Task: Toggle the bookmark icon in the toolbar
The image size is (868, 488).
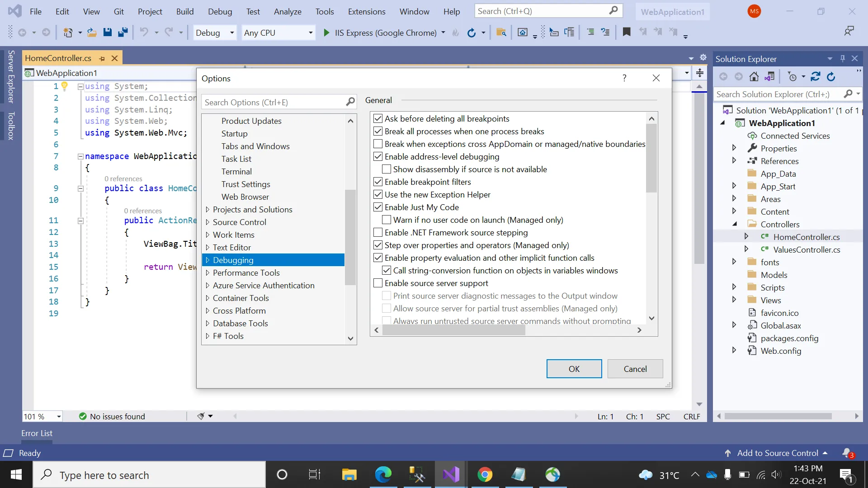Action: click(627, 32)
